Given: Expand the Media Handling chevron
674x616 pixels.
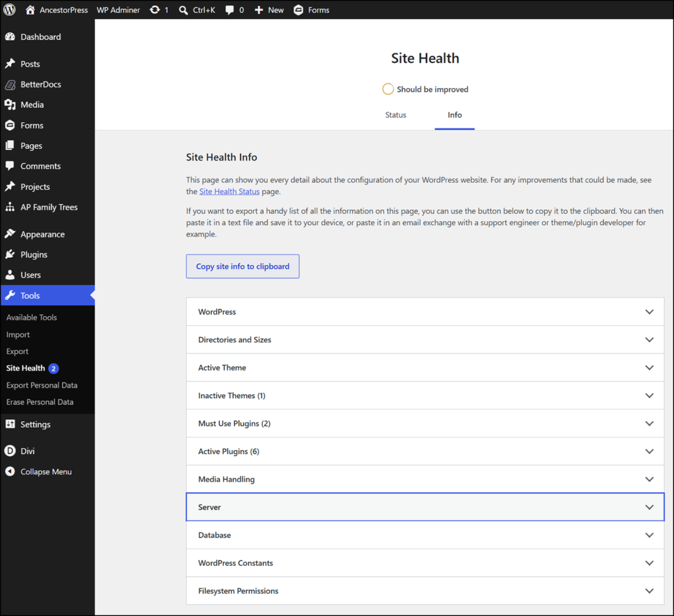Looking at the screenshot, I should pyautogui.click(x=649, y=479).
